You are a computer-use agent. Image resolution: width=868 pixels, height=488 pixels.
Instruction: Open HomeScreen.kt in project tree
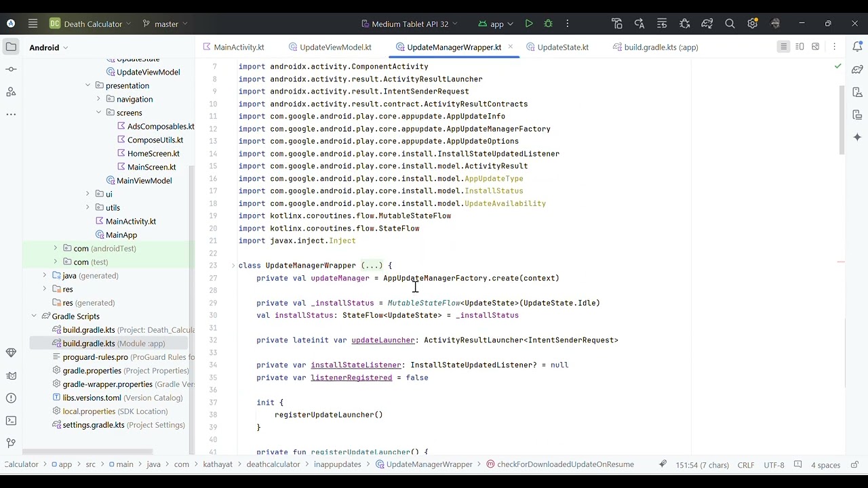(148, 153)
